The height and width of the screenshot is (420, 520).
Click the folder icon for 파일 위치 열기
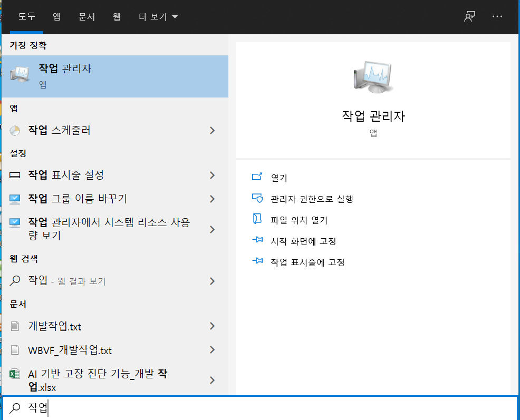(x=257, y=219)
